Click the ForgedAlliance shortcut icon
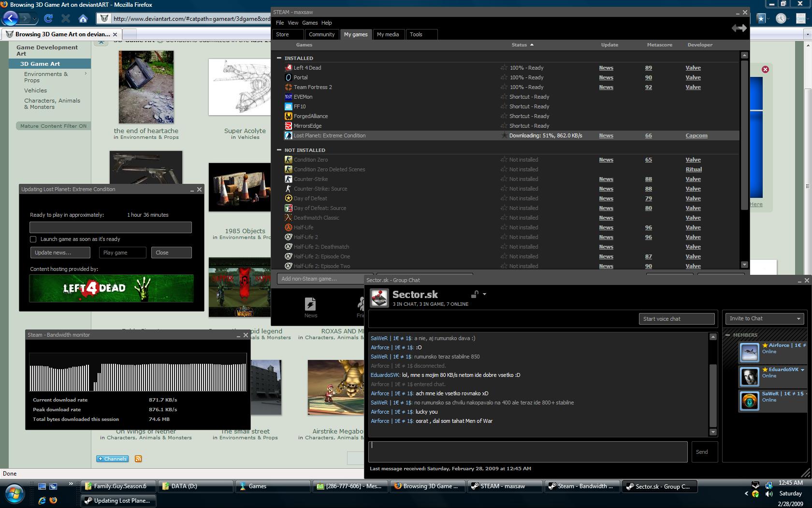This screenshot has width=812, height=508. coord(289,116)
